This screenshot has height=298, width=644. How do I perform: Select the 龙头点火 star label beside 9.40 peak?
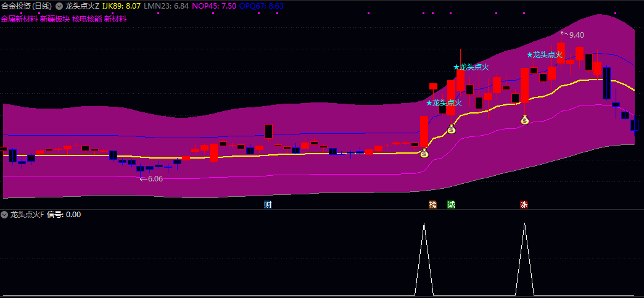(x=544, y=55)
